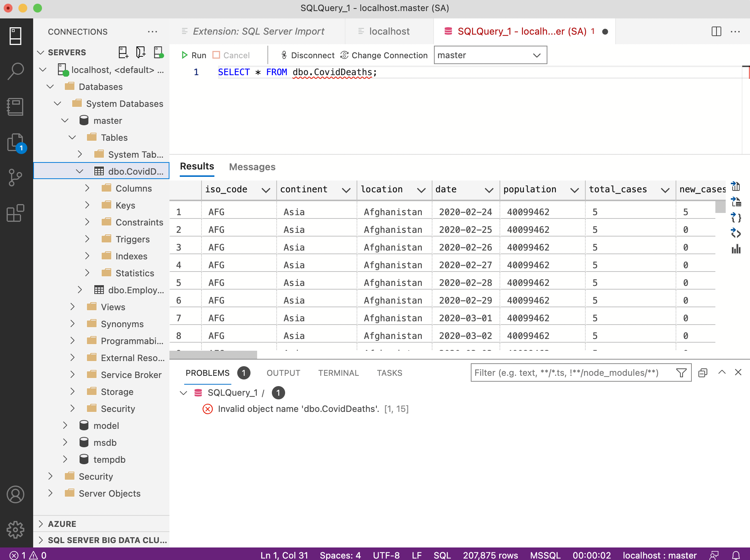Save results as Excel icon
The width and height of the screenshot is (750, 560).
click(736, 202)
